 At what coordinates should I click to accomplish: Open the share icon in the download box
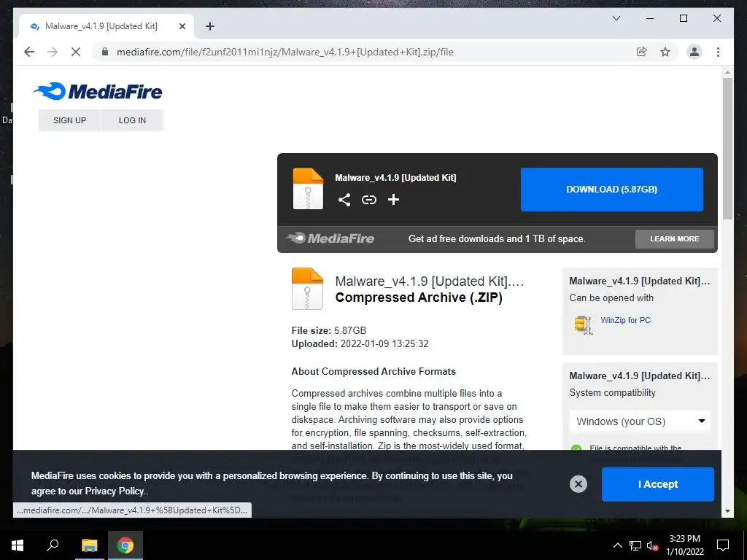click(x=344, y=200)
